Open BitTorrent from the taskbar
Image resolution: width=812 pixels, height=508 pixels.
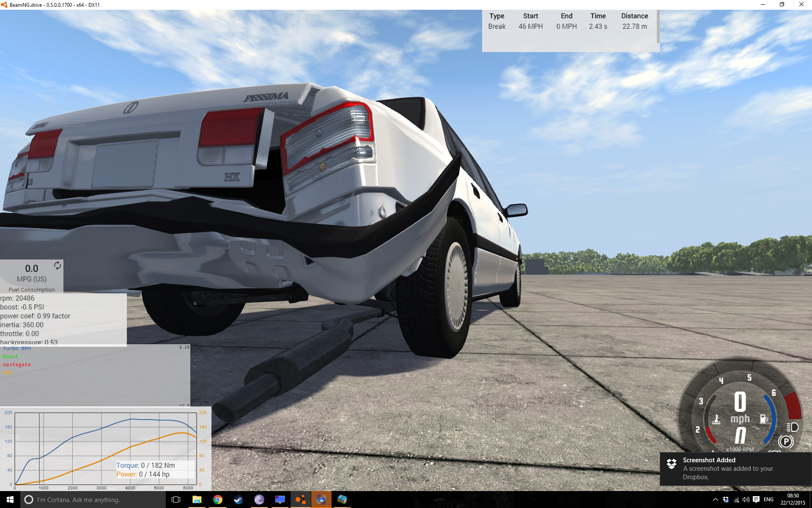259,500
